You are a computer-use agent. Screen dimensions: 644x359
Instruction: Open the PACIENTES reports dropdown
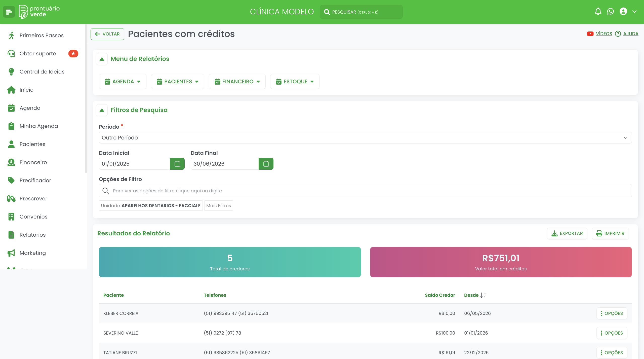click(178, 82)
